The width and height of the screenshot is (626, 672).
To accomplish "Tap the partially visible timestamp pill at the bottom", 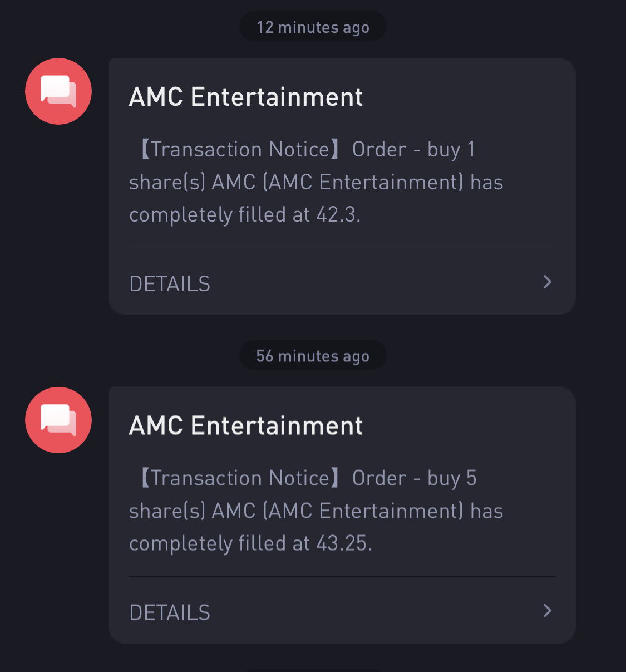I will (x=313, y=670).
